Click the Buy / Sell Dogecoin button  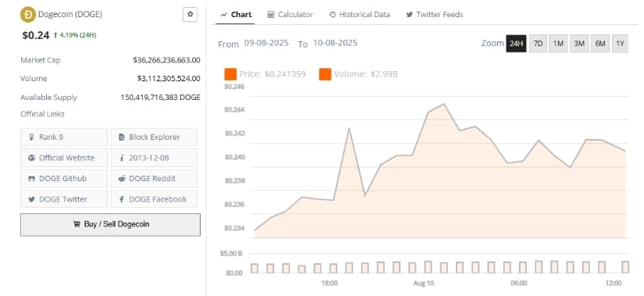[x=111, y=224]
